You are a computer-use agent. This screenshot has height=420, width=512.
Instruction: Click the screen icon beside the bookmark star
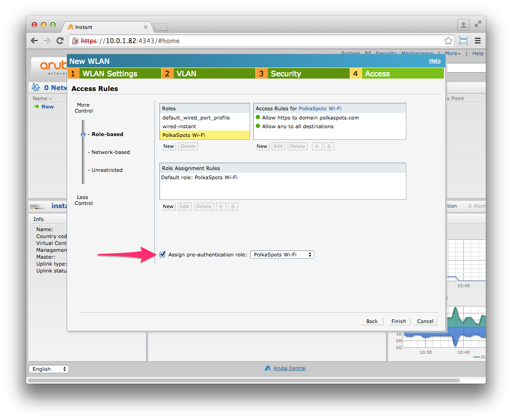463,41
